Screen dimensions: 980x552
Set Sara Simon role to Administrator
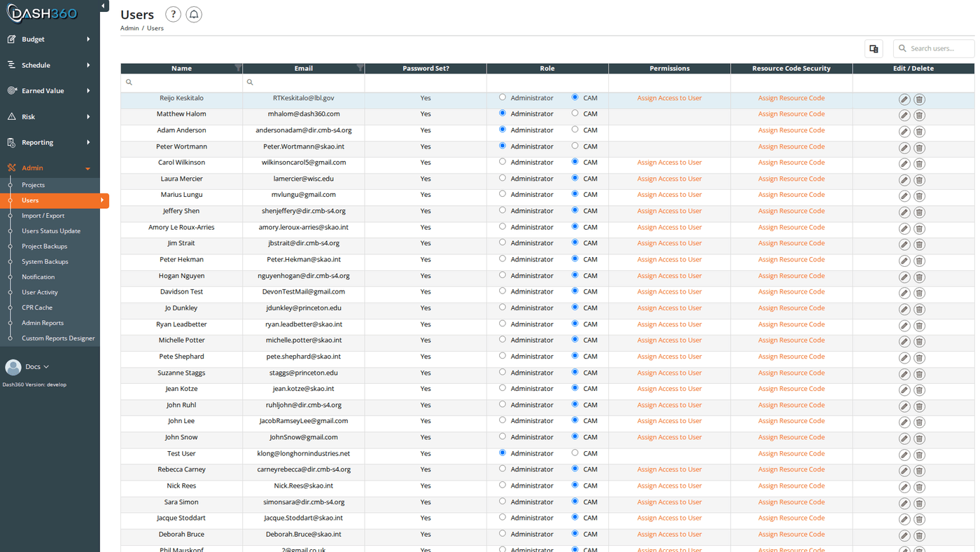(x=502, y=501)
